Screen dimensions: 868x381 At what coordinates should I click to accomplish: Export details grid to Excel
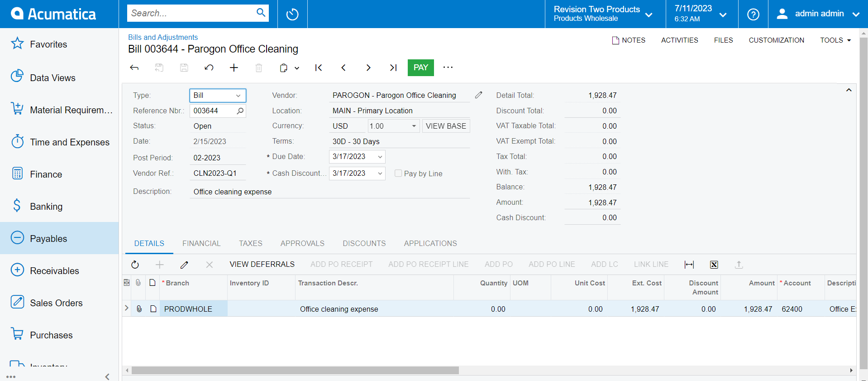click(x=714, y=265)
